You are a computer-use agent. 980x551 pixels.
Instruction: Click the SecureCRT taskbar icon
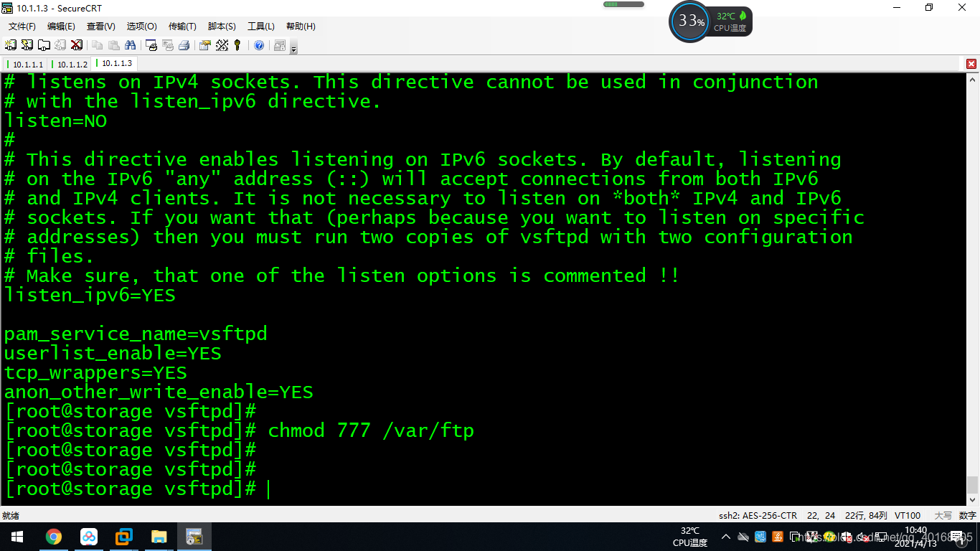tap(194, 537)
